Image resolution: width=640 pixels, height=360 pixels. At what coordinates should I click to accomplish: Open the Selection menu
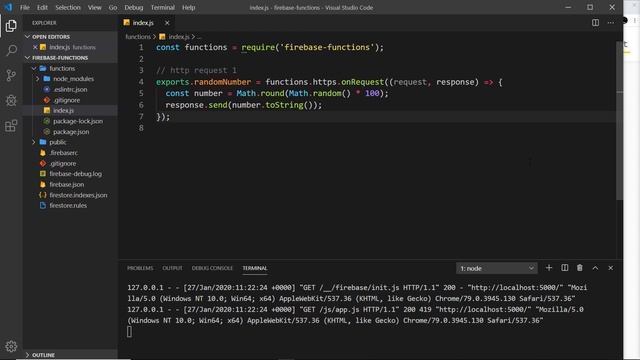click(68, 7)
